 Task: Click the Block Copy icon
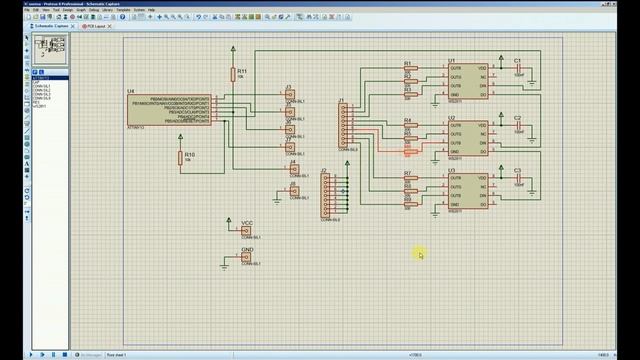point(237,17)
